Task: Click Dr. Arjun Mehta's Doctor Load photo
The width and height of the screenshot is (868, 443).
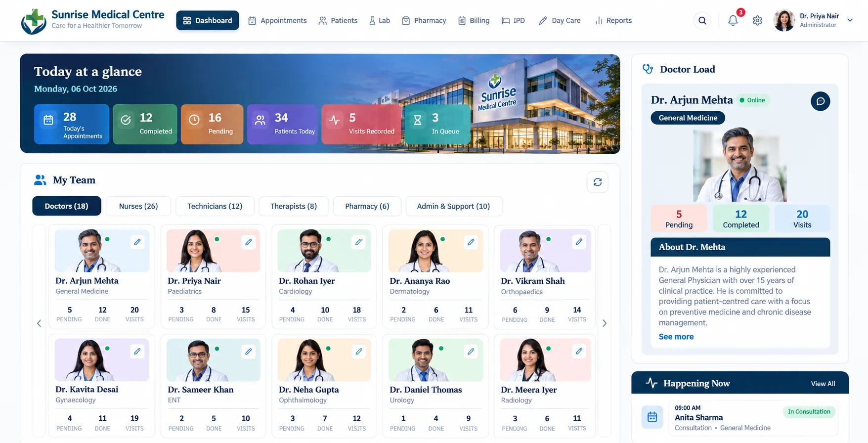Action: point(740,165)
